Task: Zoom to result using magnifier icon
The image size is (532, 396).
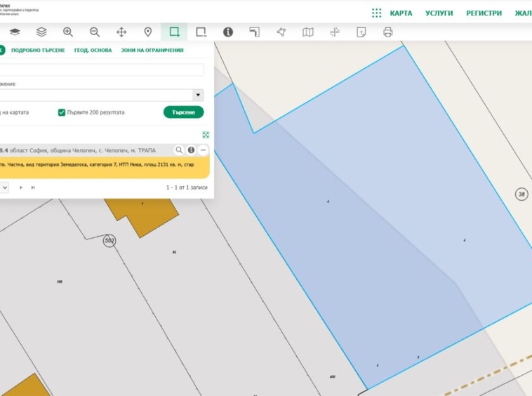Action: tap(179, 150)
